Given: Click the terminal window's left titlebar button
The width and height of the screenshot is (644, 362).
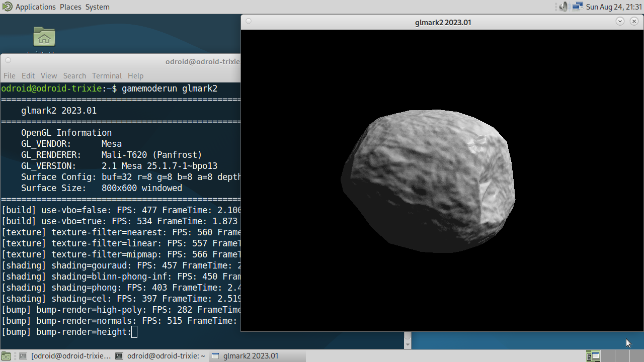Looking at the screenshot, I should coord(8,61).
